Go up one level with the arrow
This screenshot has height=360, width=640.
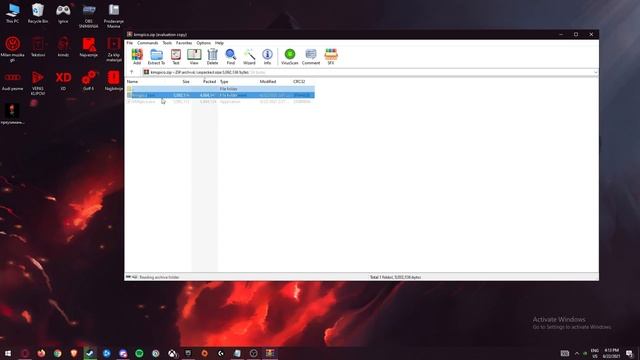131,72
